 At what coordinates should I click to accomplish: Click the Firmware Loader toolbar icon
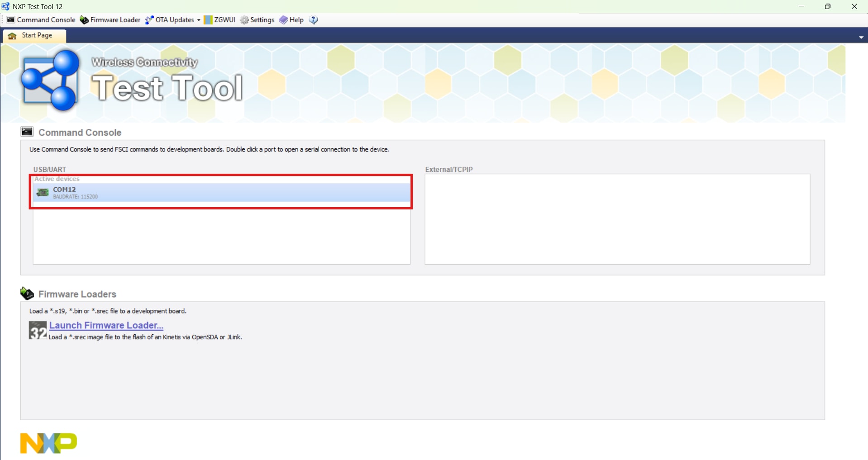(84, 20)
